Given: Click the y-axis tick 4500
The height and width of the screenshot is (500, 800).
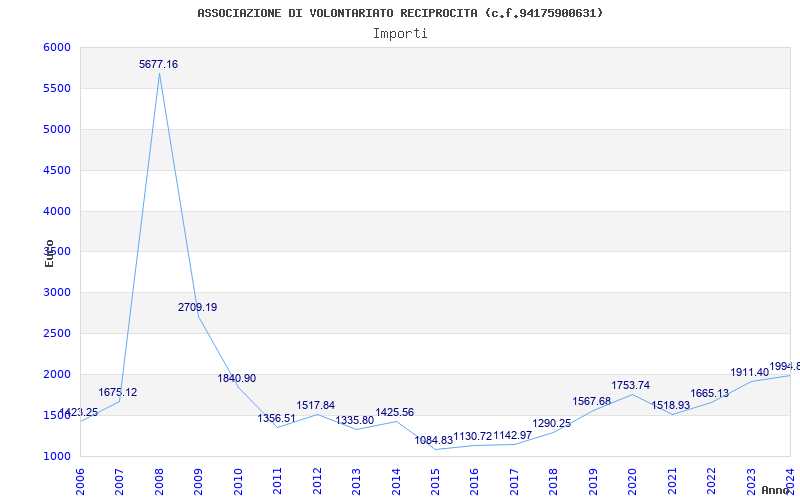Looking at the screenshot, I should point(57,170).
